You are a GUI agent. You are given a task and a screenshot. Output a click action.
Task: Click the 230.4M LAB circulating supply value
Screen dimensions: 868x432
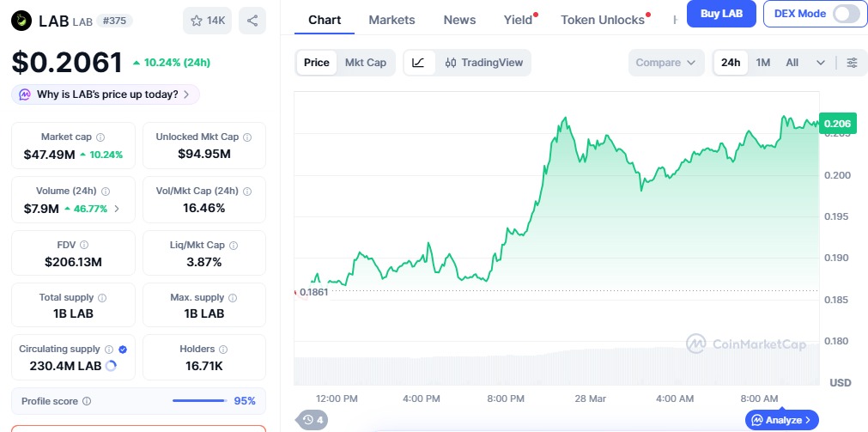click(65, 366)
